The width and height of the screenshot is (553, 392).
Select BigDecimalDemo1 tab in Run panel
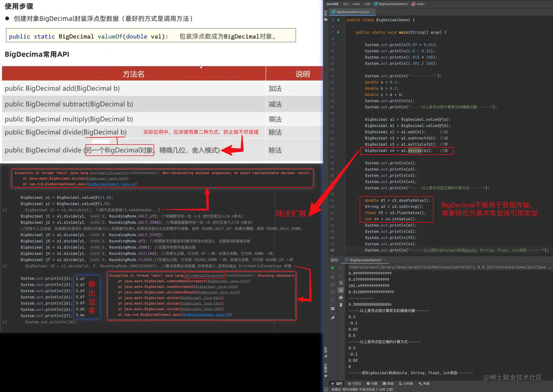pos(365,260)
